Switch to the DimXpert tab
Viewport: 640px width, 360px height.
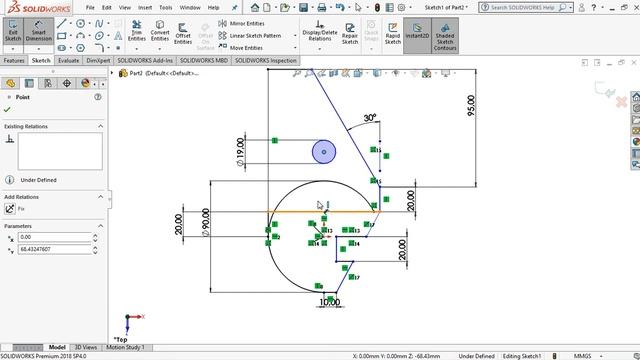click(x=98, y=60)
